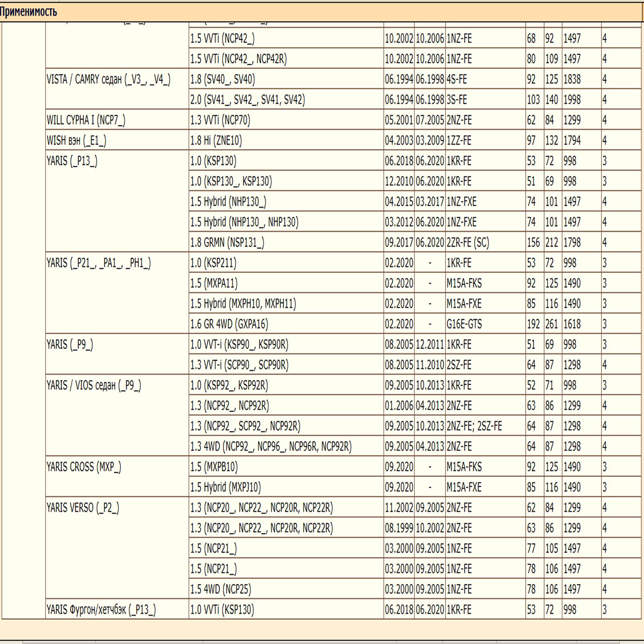Select the 1.5 4WD (NCP25) modification cell
Image resolution: width=644 pixels, height=644 pixels.
click(x=221, y=590)
